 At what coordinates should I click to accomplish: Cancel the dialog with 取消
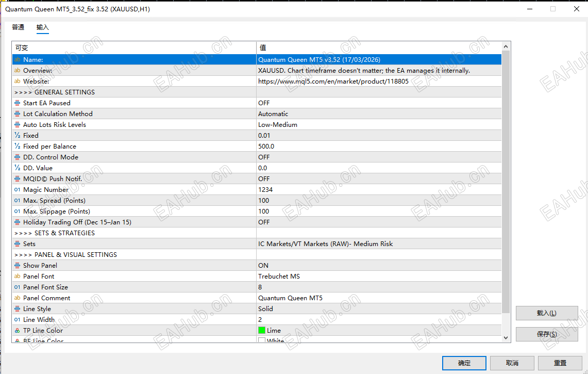click(x=512, y=363)
